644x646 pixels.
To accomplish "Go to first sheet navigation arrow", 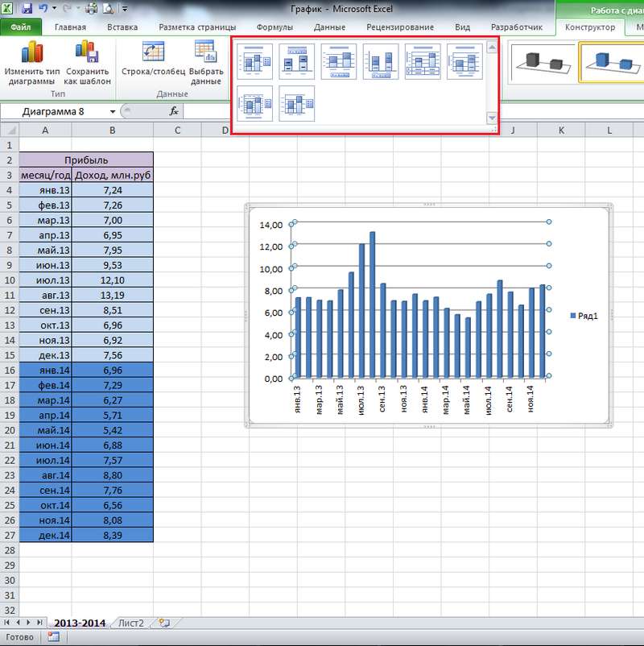I will tap(6, 623).
